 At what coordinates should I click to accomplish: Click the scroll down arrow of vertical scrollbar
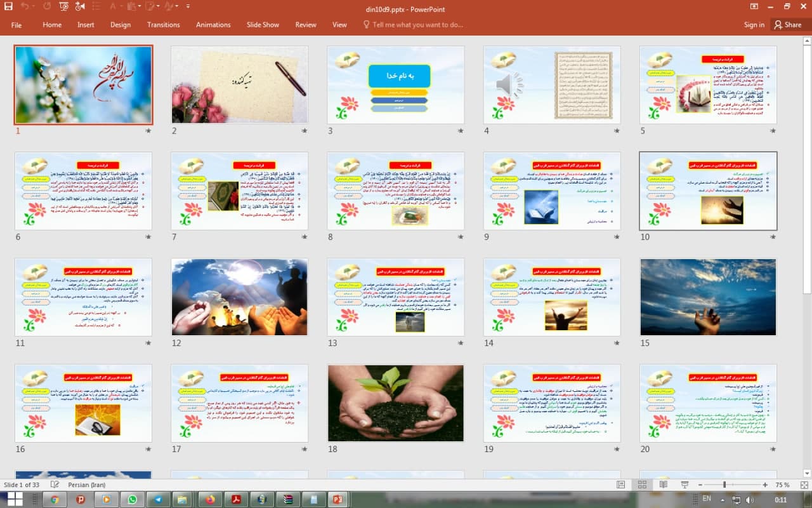(806, 474)
